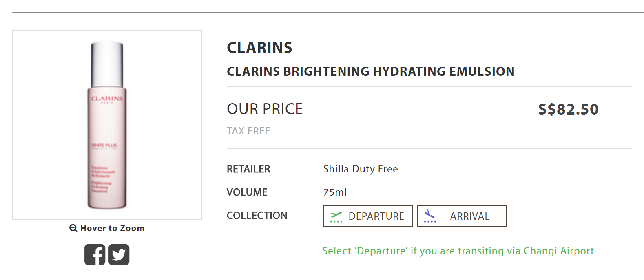Click the COLLECTION label
The image size is (644, 280).
click(257, 216)
